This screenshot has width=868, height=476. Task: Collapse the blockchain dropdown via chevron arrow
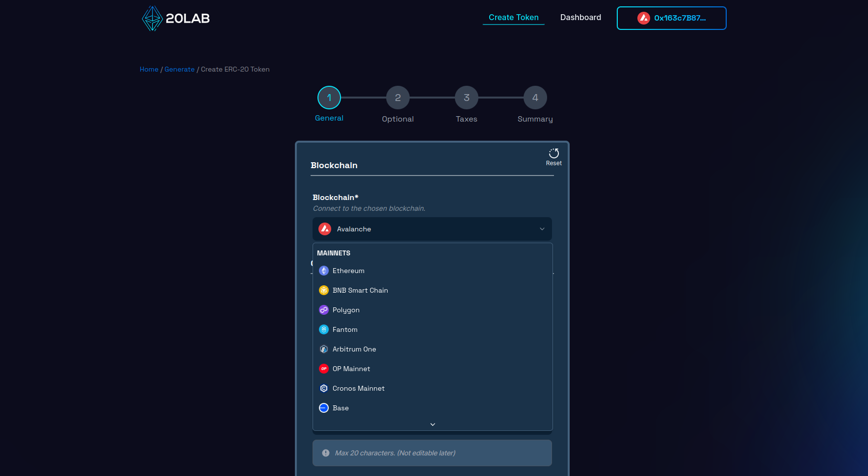coord(542,229)
